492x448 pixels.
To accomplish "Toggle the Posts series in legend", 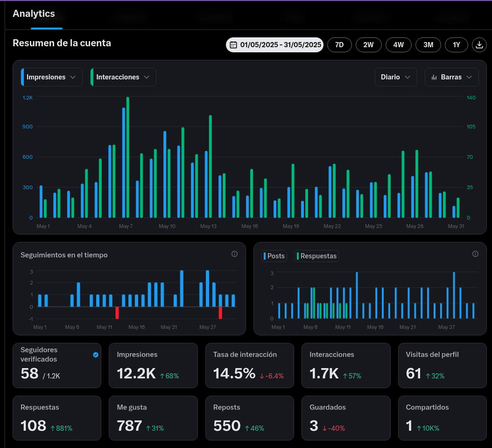I will (274, 256).
